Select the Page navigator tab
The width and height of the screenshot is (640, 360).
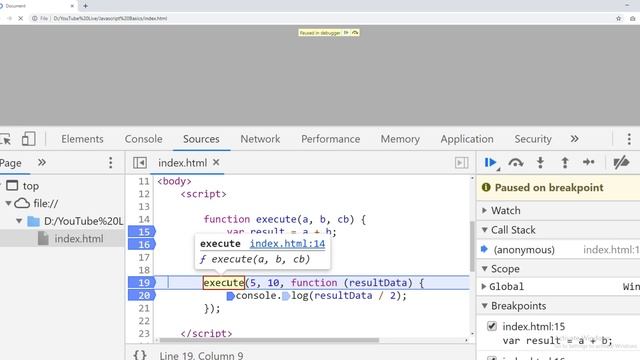pos(11,163)
